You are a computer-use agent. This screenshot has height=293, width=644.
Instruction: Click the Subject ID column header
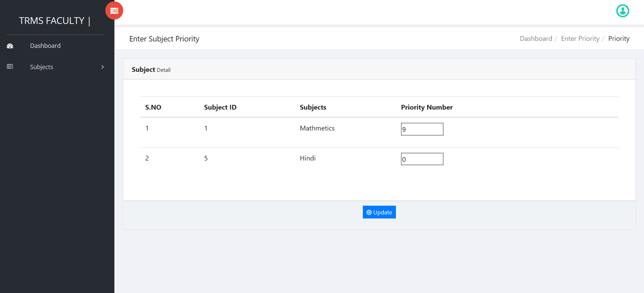220,107
